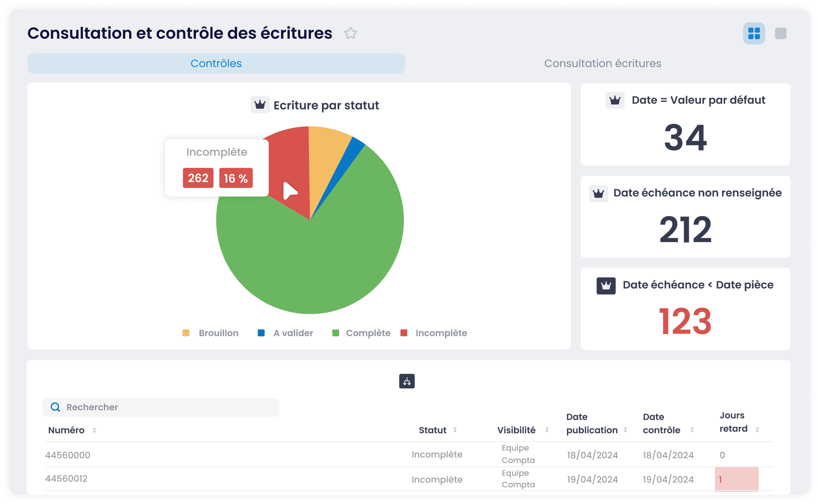Click the Statut column header
818x504 pixels.
[432, 430]
